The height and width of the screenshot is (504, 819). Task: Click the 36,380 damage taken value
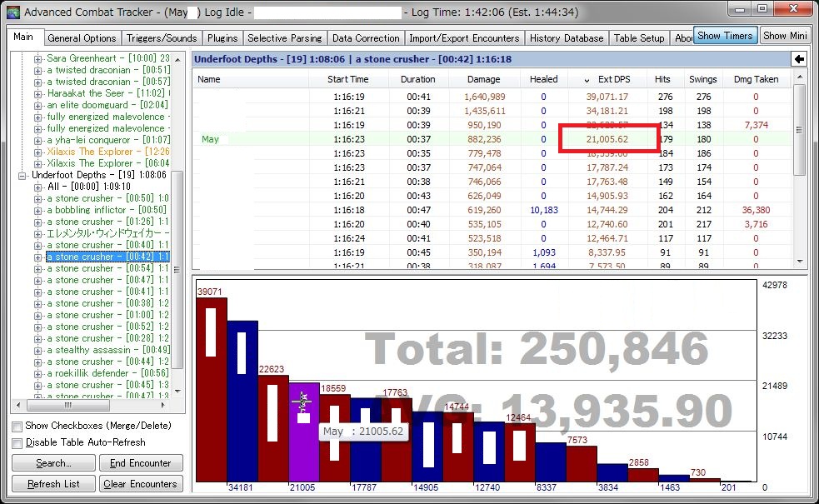coord(755,211)
